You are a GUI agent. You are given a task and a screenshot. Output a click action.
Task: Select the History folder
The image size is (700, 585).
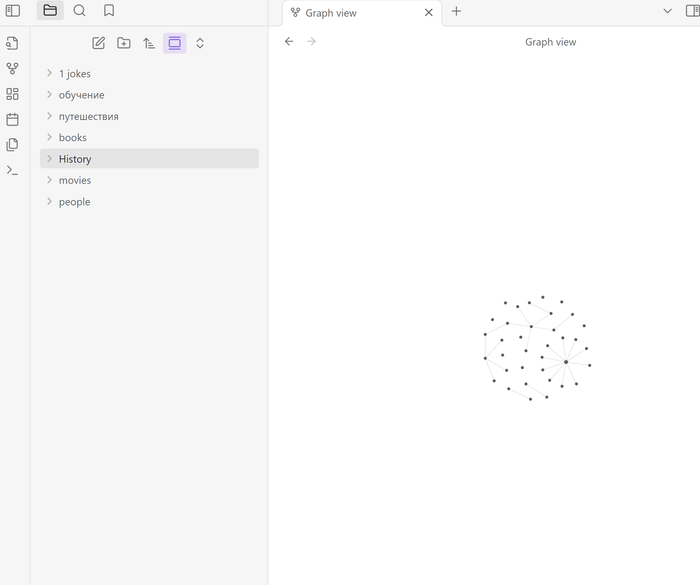pyautogui.click(x=149, y=159)
